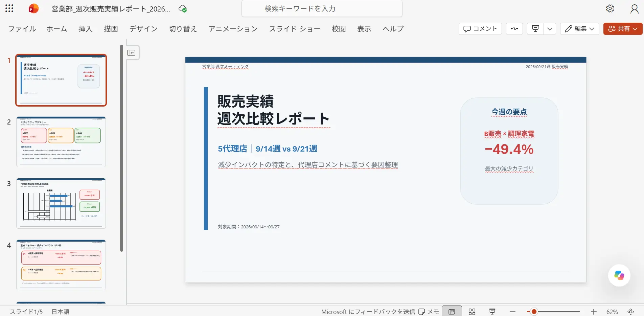Open the Copilot floating button
The image size is (644, 316).
click(619, 275)
